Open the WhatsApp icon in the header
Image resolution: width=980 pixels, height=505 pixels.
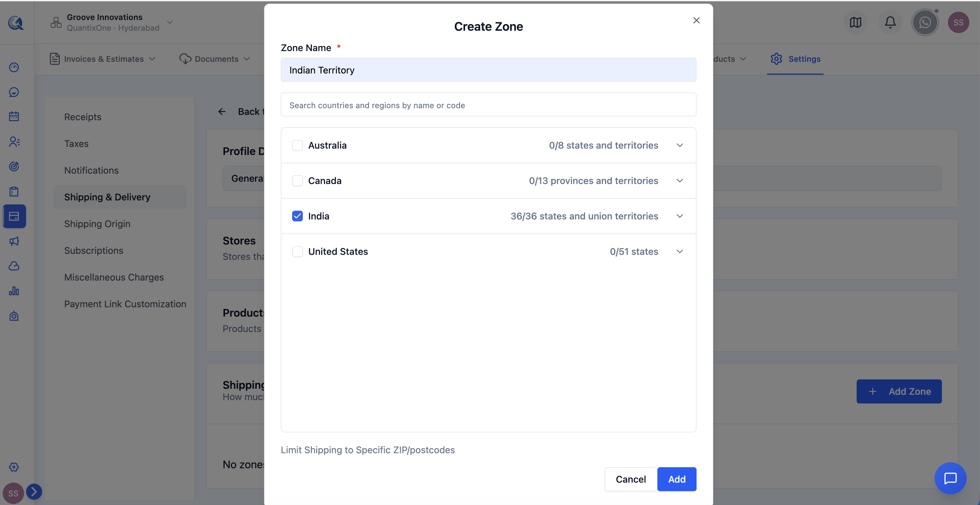925,22
